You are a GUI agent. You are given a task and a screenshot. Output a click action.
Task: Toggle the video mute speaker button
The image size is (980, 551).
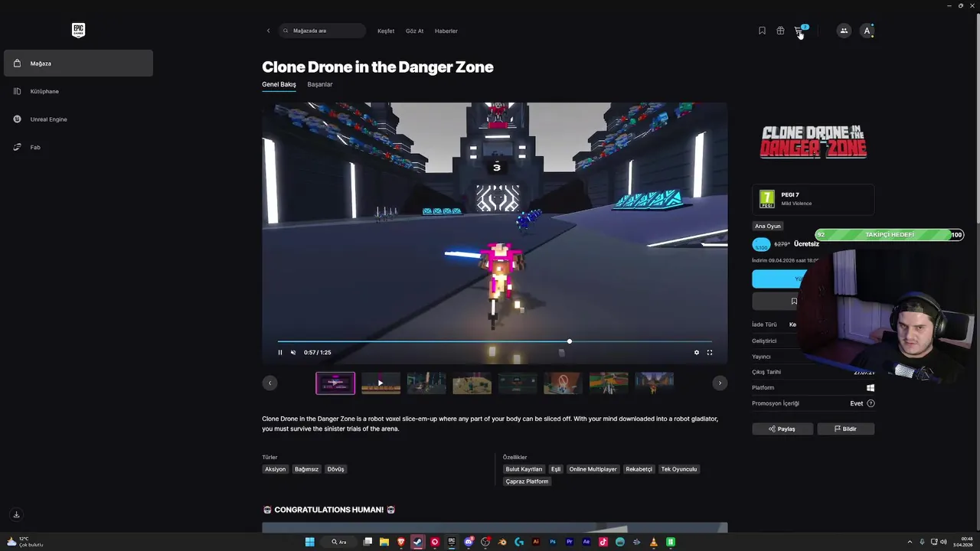pos(292,352)
